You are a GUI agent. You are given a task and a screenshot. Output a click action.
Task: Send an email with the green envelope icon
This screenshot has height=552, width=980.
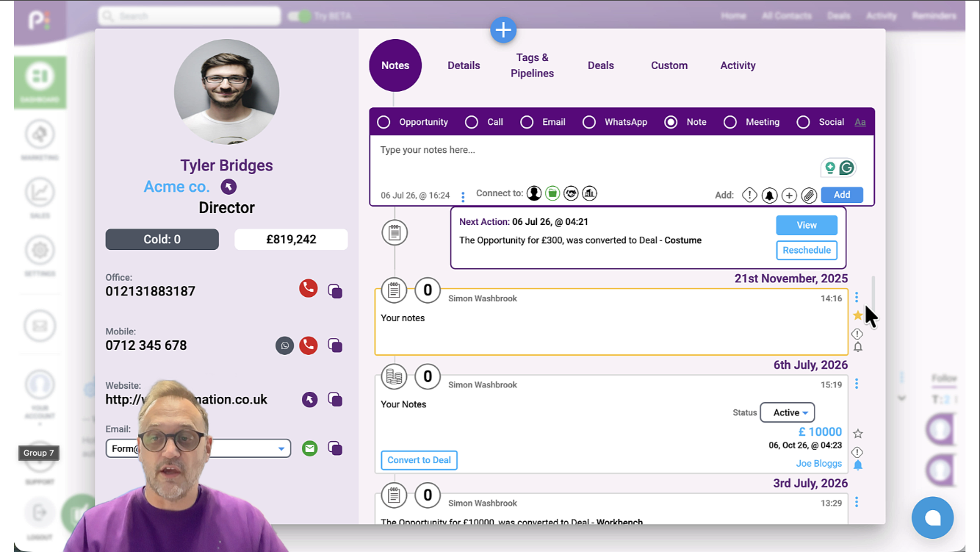310,448
